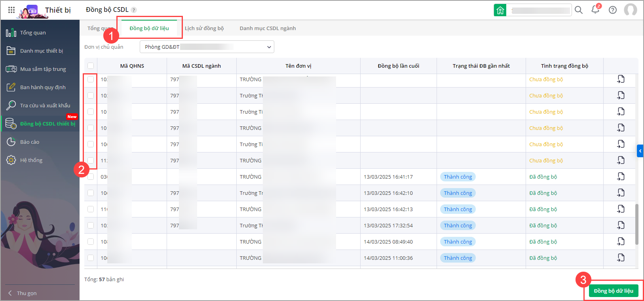Click the Trạng thái ĐB gần nhất column header
The width and height of the screenshot is (644, 301).
[481, 66]
